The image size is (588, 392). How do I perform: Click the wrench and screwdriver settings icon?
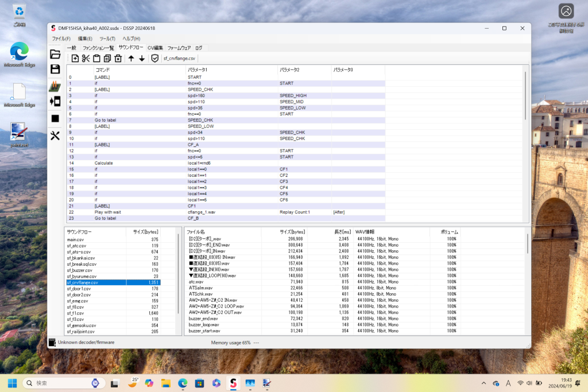pyautogui.click(x=55, y=135)
